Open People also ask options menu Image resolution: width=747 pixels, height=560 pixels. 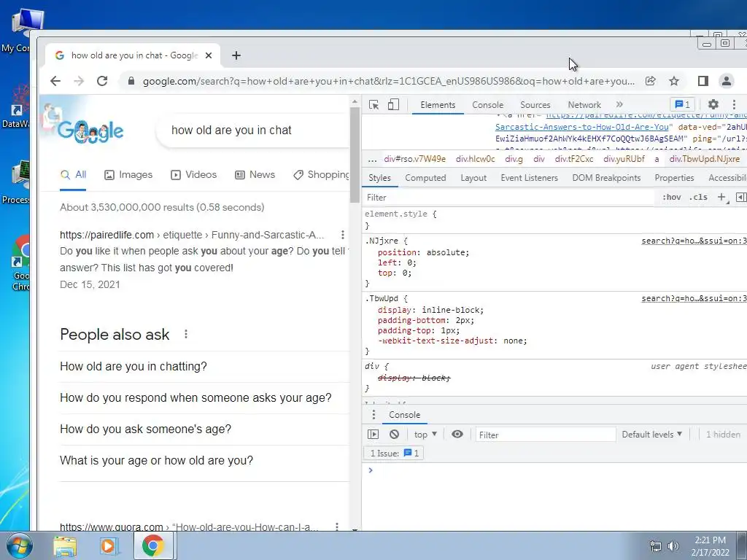(186, 334)
